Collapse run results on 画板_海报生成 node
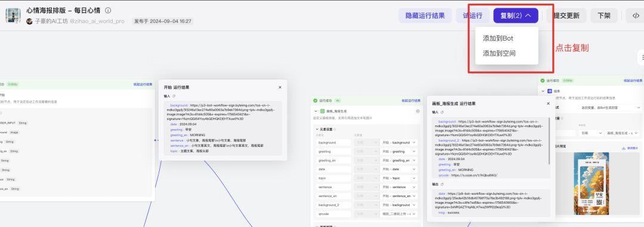Image resolution: width=644 pixels, height=227 pixels. click(x=411, y=100)
